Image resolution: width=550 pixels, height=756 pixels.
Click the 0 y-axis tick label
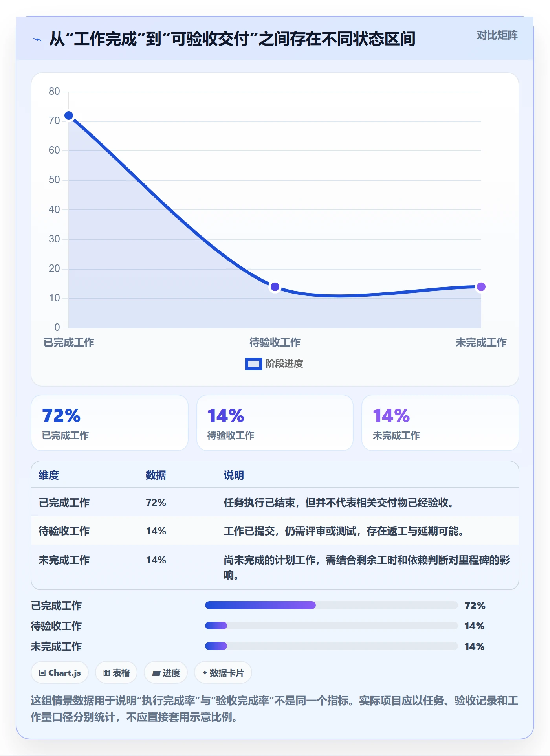(x=57, y=327)
